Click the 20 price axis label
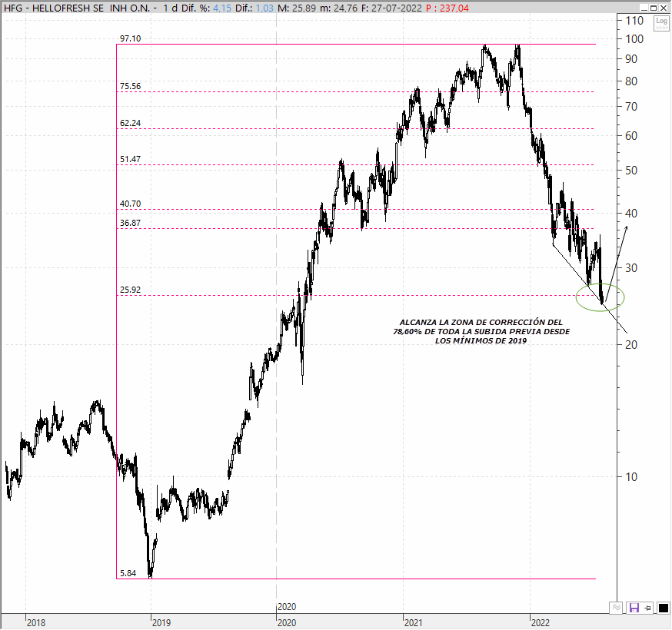This screenshot has height=630, width=672. pyautogui.click(x=631, y=345)
